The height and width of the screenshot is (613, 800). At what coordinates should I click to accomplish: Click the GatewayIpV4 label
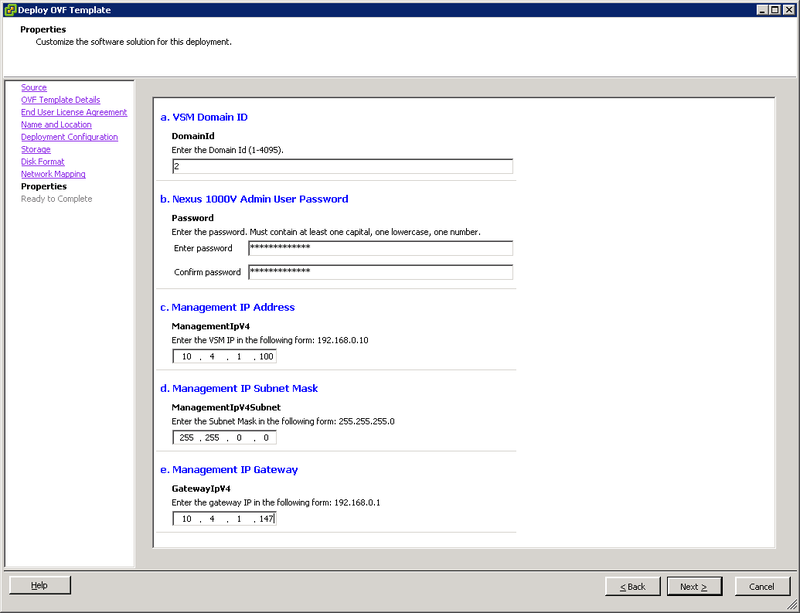point(201,488)
